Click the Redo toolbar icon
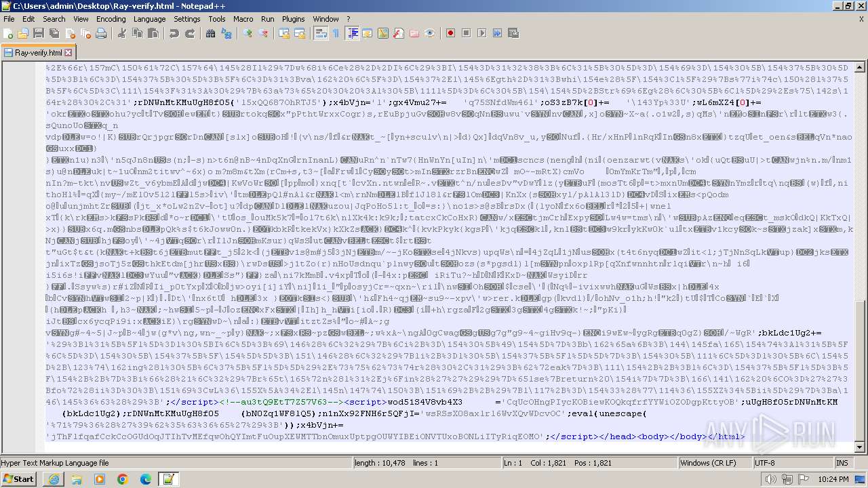 (x=189, y=33)
